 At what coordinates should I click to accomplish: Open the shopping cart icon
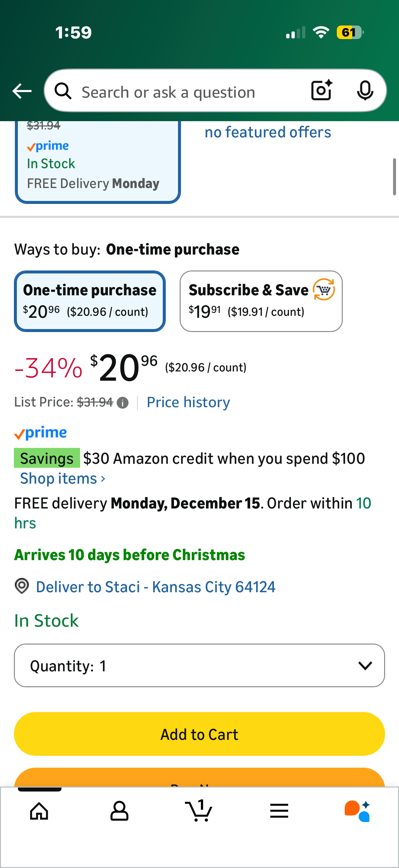click(x=199, y=811)
